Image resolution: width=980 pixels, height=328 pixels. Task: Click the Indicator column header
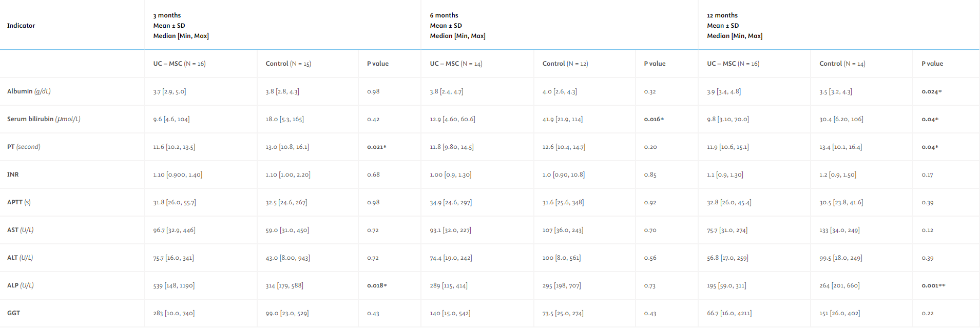click(21, 26)
